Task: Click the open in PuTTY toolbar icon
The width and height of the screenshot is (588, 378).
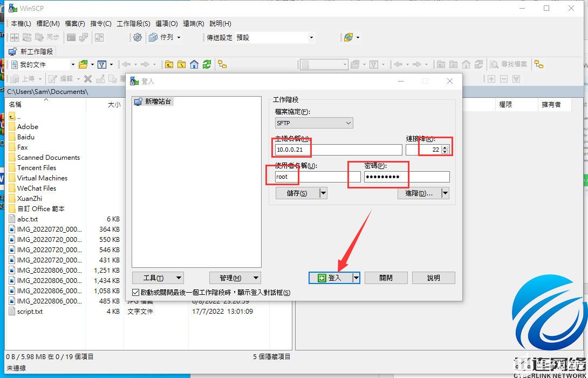Action: coord(83,38)
